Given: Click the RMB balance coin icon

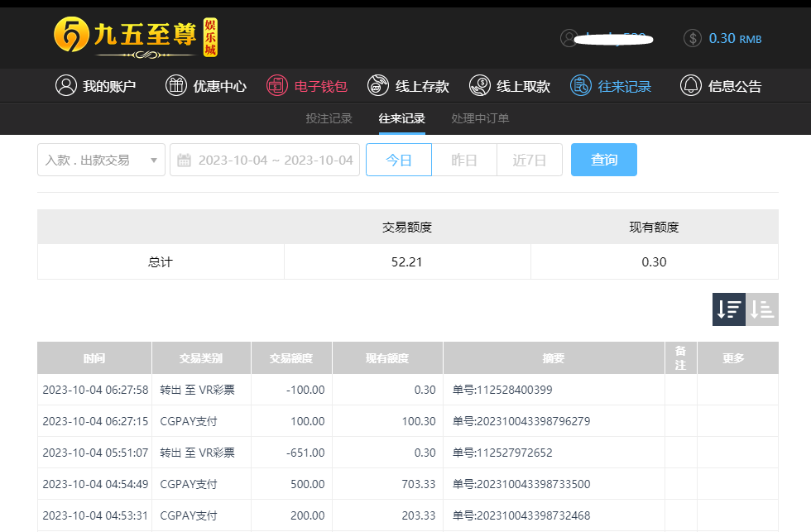Looking at the screenshot, I should click(x=693, y=38).
